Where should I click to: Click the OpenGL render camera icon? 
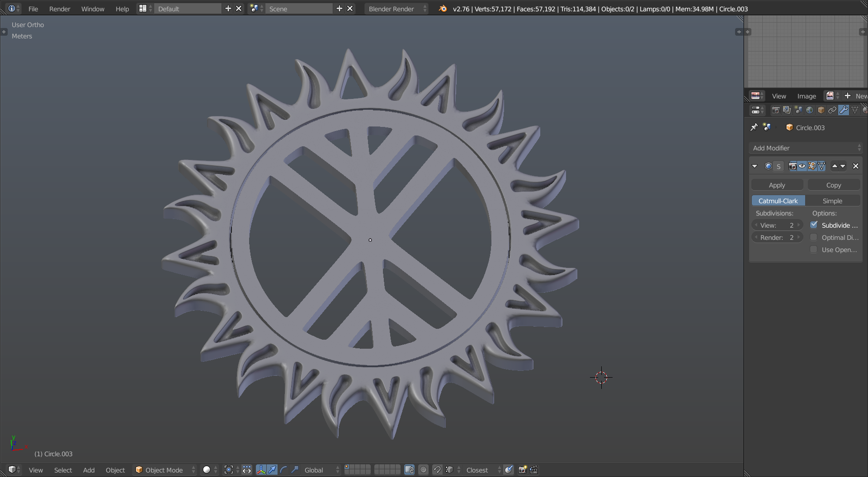click(523, 470)
